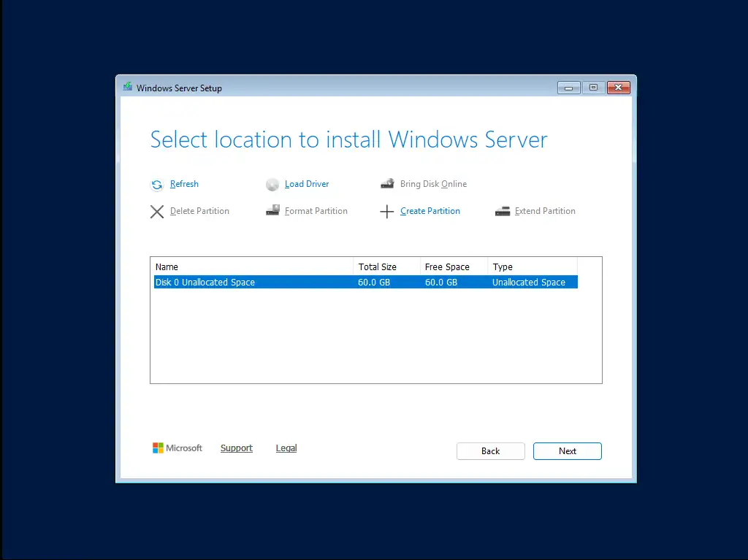Open the Create Partition link
The image size is (748, 560).
pyautogui.click(x=430, y=211)
